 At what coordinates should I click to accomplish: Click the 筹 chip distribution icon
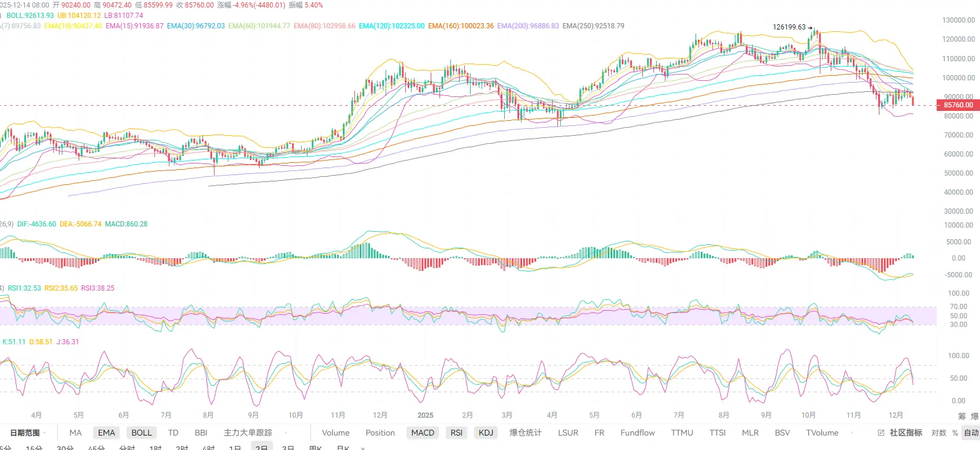(x=962, y=416)
